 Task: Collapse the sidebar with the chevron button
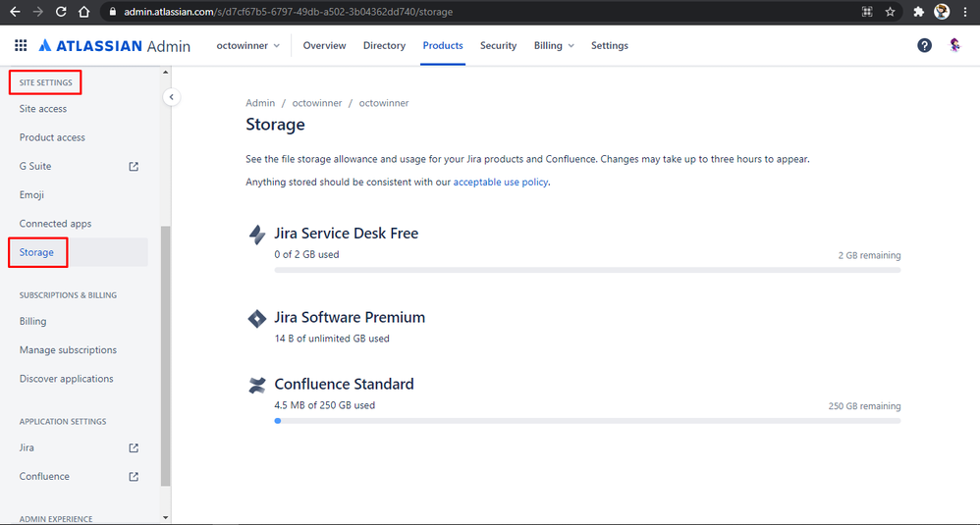(171, 97)
